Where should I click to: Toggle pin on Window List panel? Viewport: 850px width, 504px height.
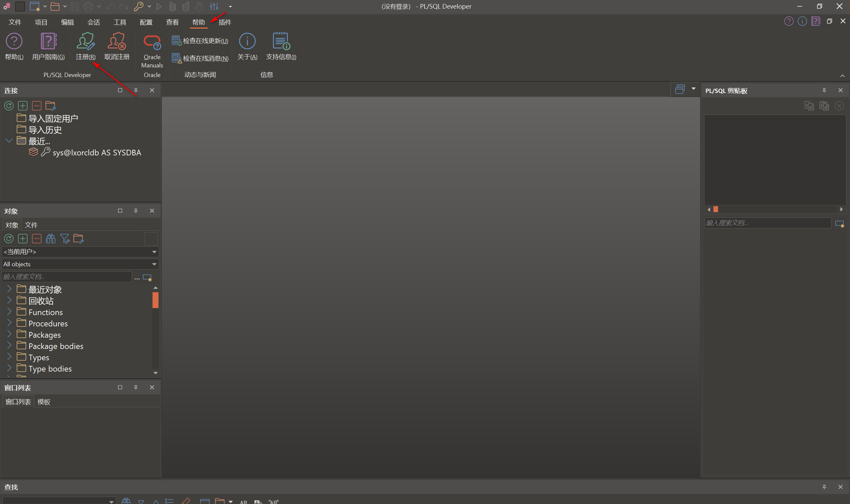click(x=136, y=387)
